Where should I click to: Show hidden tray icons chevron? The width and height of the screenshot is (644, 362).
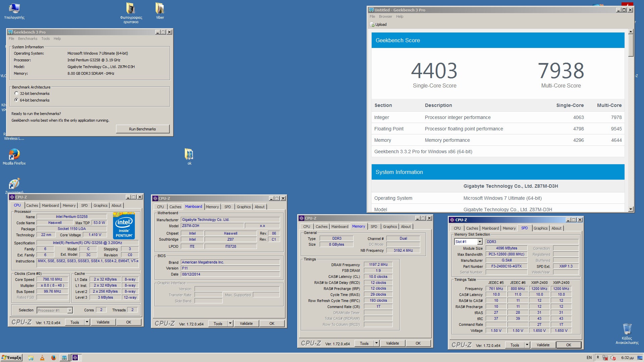[x=598, y=358]
